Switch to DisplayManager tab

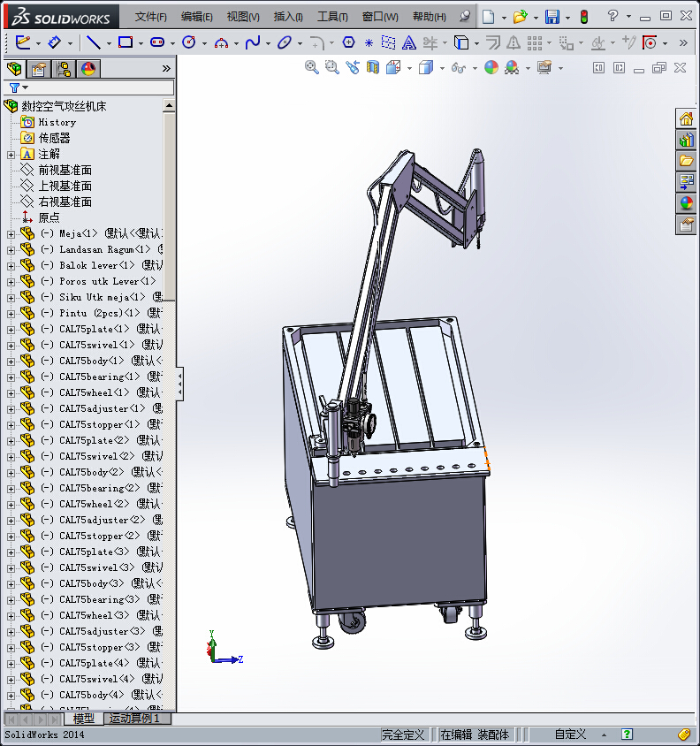click(x=88, y=69)
